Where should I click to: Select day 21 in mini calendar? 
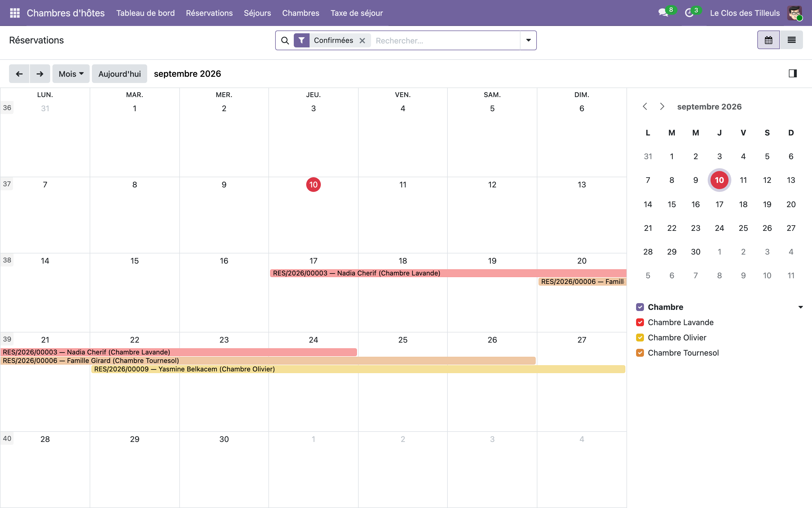click(x=648, y=228)
